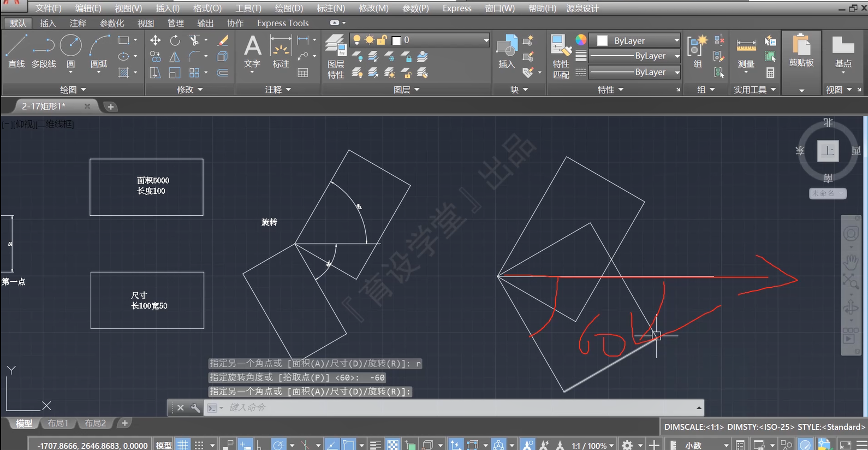Image resolution: width=868 pixels, height=450 pixels.
Task: Close the command line with X button
Action: tap(181, 407)
